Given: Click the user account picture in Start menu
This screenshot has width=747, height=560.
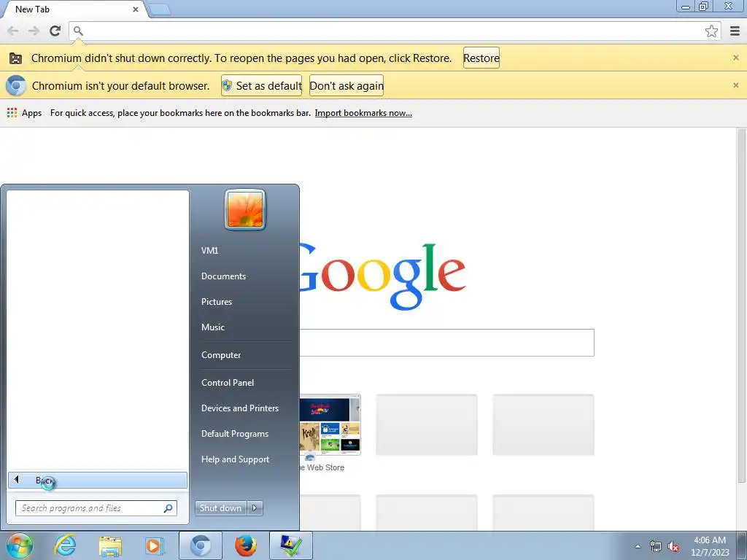Looking at the screenshot, I should pos(245,209).
